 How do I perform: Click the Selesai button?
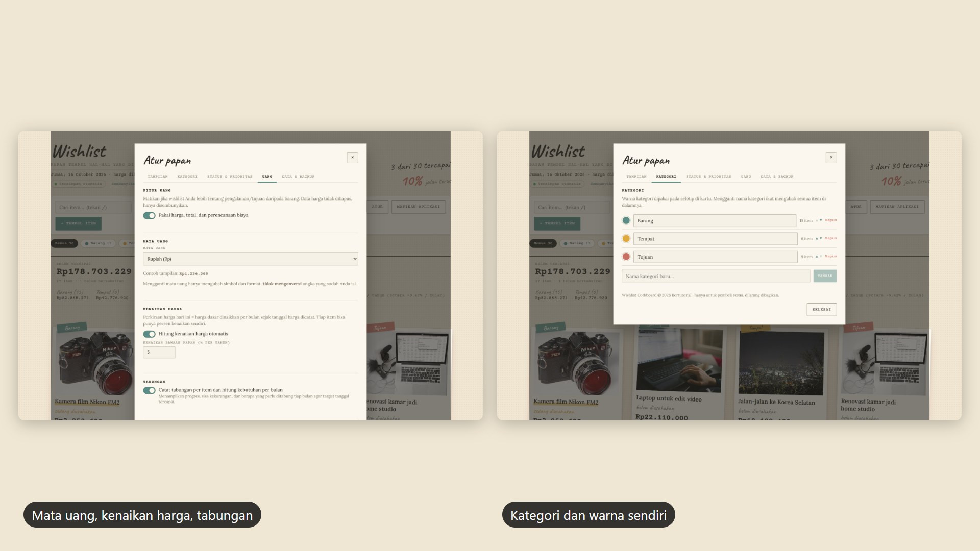click(821, 310)
